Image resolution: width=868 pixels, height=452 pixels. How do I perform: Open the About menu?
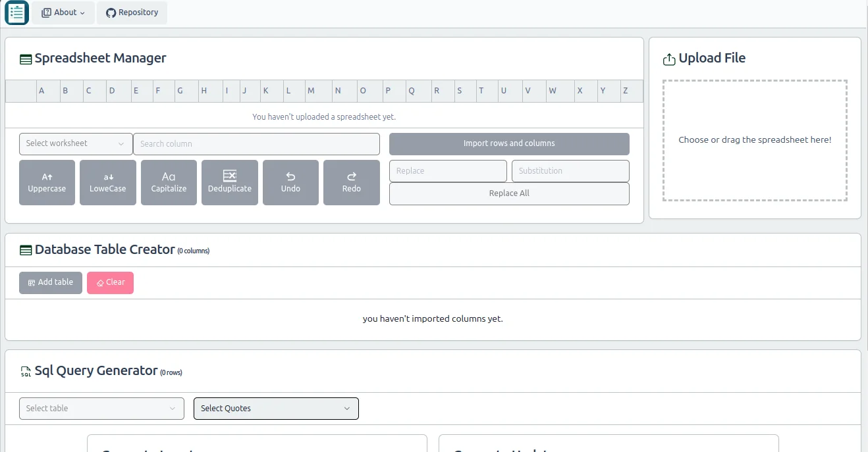point(64,13)
